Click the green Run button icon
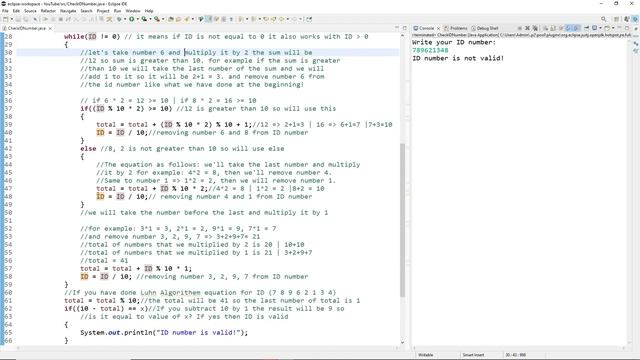Image resolution: width=640 pixels, height=360 pixels. tap(132, 19)
